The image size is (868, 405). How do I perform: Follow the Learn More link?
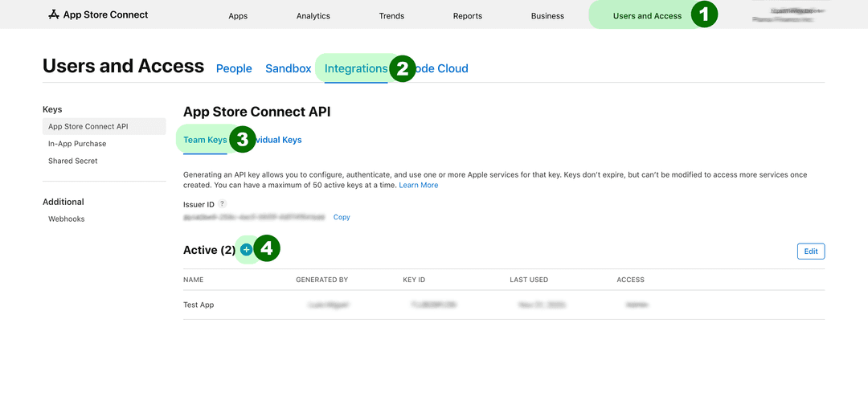pos(419,186)
